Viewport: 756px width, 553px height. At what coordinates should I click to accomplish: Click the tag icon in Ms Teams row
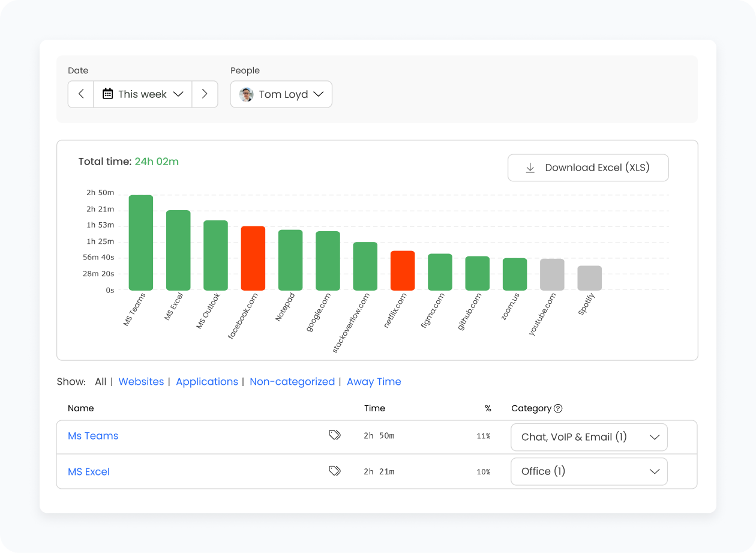335,435
